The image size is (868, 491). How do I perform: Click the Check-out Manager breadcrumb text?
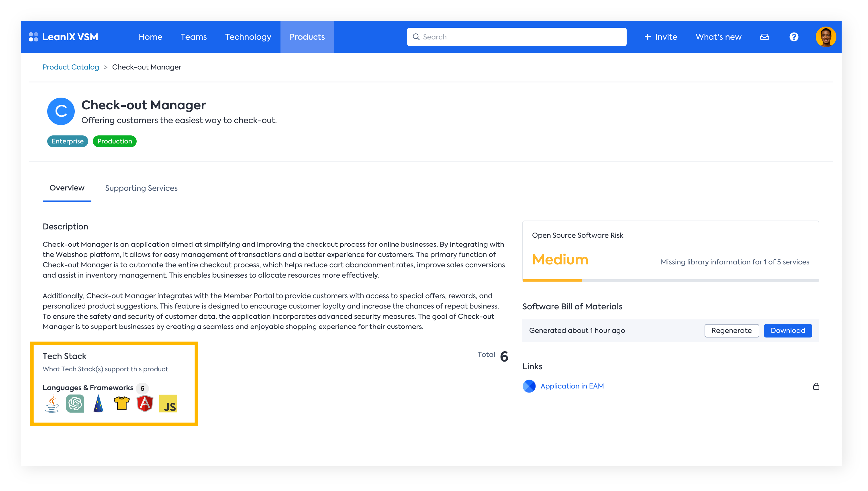[147, 67]
